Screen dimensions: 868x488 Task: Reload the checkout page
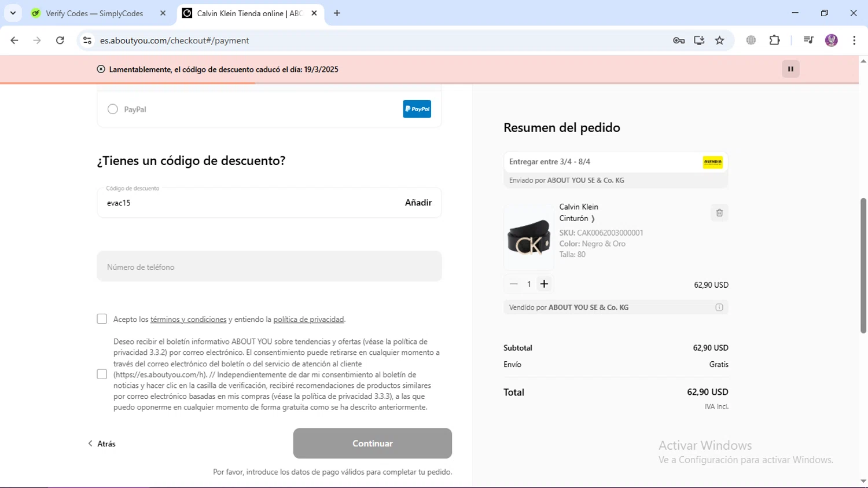60,41
